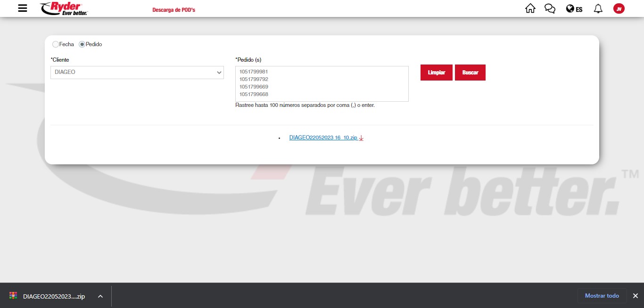Click the Descarga de POD's page title

173,10
